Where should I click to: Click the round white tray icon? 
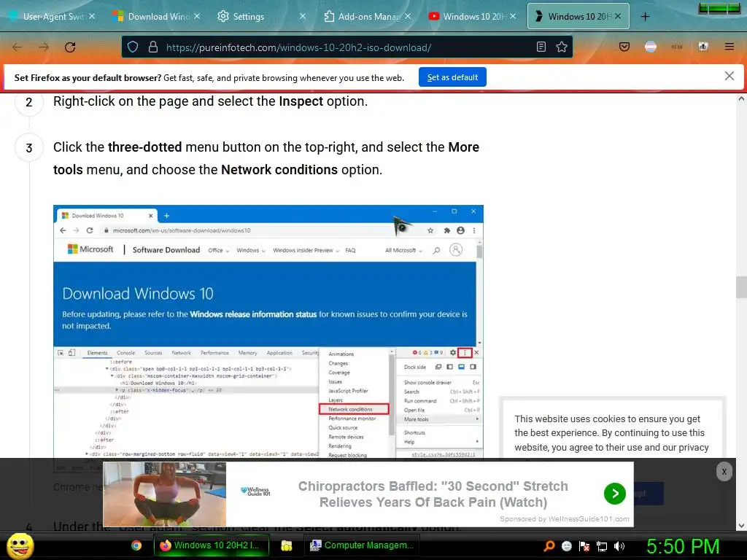click(566, 546)
